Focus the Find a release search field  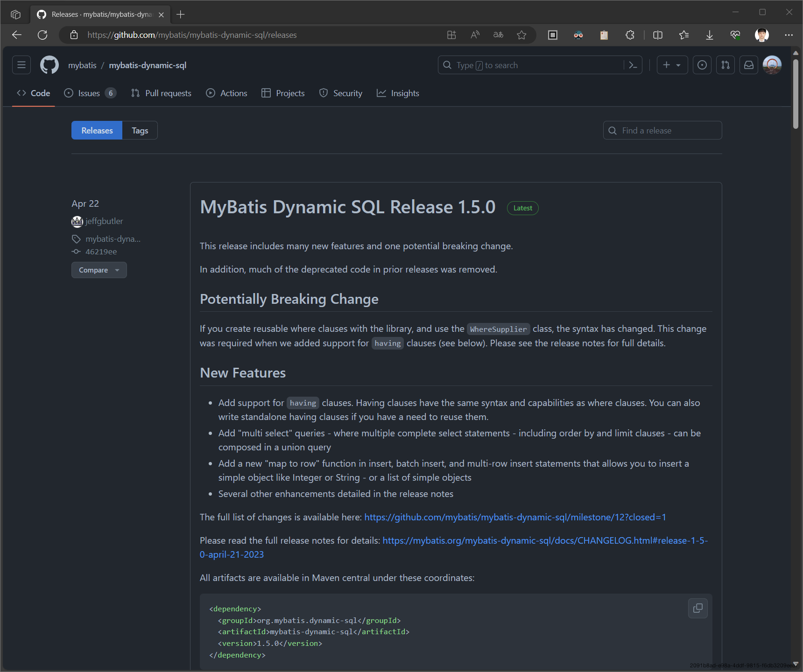662,130
